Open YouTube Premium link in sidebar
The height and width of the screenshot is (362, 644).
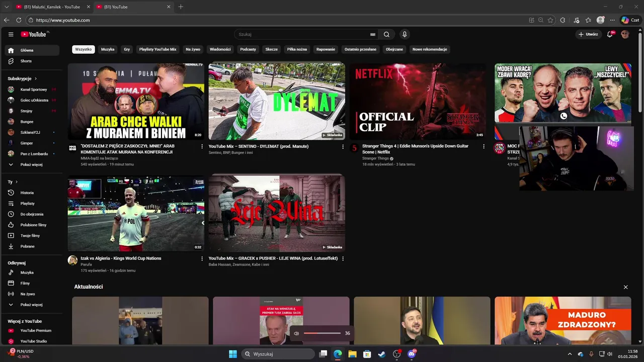[x=32, y=330]
